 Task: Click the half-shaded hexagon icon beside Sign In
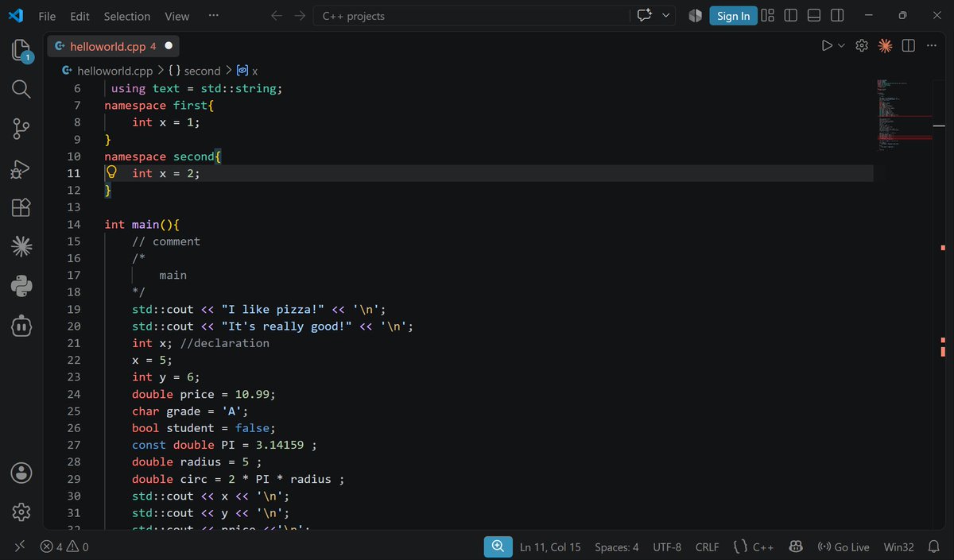(x=695, y=15)
